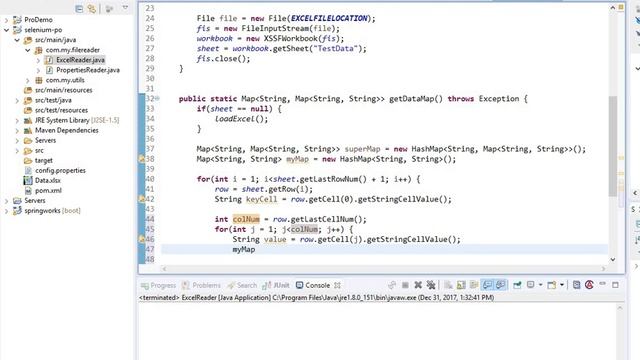Remove the terminated launch from Console
This screenshot has height=360, width=640.
418,285
